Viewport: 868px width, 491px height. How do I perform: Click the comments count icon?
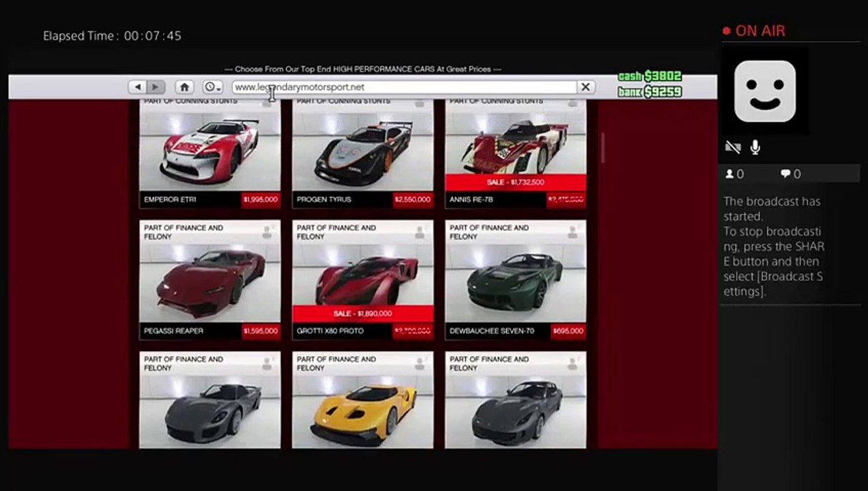pyautogui.click(x=785, y=174)
